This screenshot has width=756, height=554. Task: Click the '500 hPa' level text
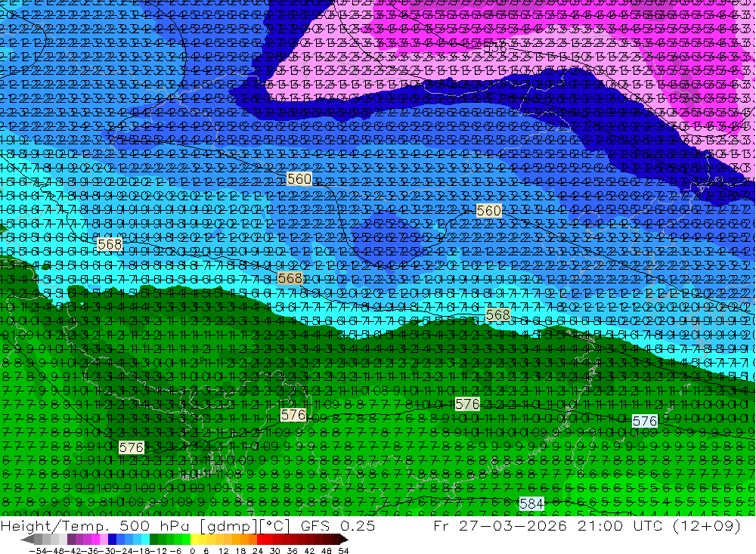(156, 525)
